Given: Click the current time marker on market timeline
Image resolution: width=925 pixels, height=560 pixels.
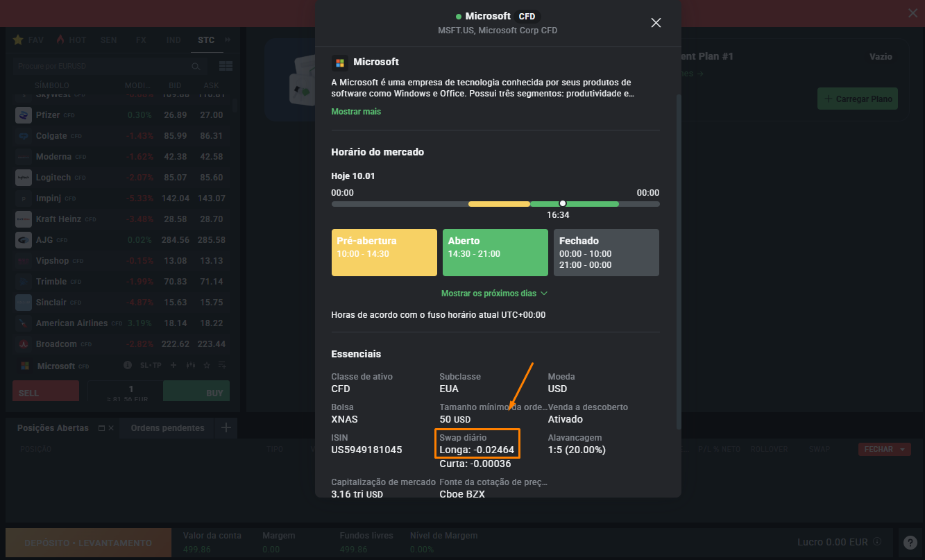Looking at the screenshot, I should [563, 203].
